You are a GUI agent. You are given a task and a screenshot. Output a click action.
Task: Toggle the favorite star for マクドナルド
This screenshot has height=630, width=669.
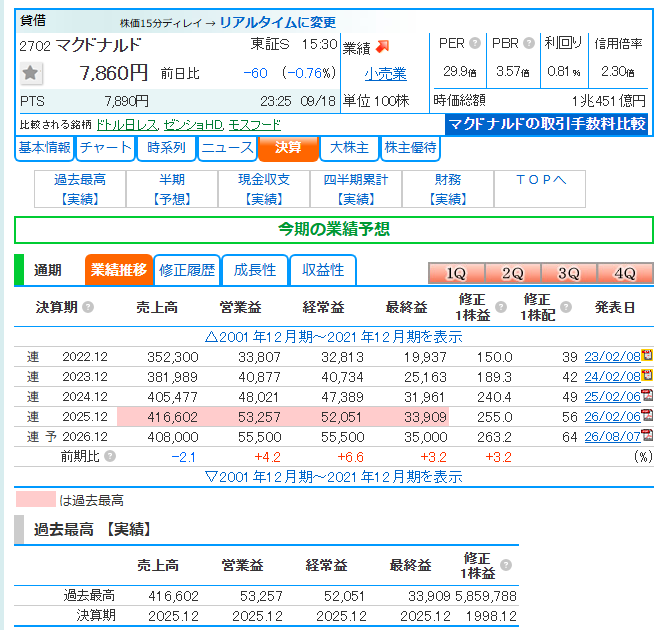click(x=31, y=73)
